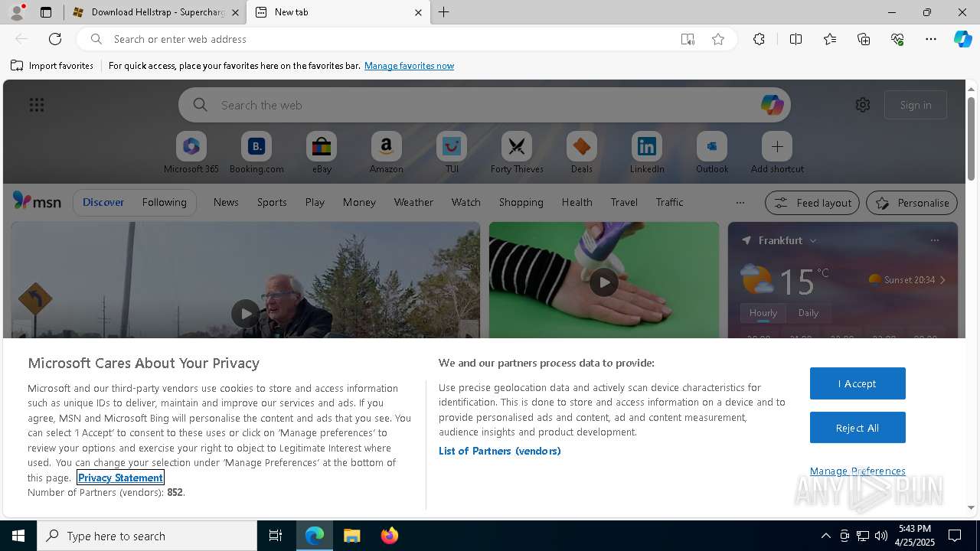Screen dimensions: 980x551
Task: Click the Personalise button
Action: click(912, 203)
